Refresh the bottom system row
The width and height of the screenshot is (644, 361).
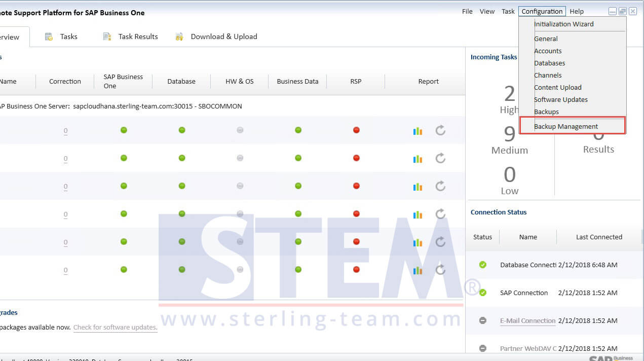440,270
